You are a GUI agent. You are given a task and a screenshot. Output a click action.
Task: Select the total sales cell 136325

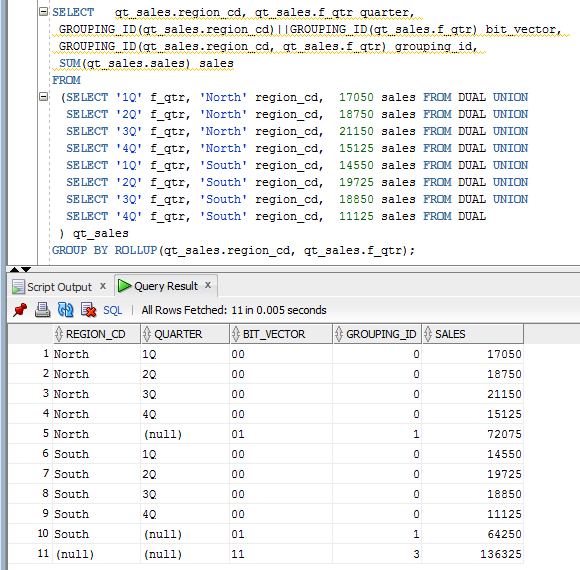click(472, 554)
